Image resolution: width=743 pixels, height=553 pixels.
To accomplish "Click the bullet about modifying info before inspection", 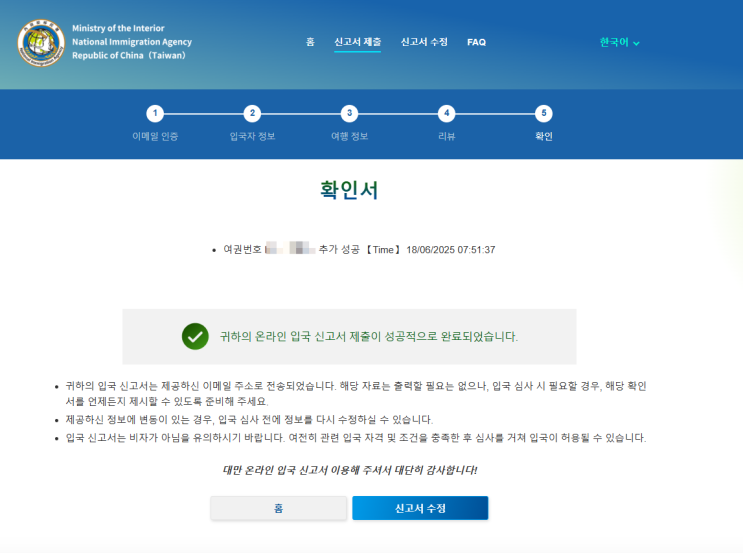I will coord(249,420).
